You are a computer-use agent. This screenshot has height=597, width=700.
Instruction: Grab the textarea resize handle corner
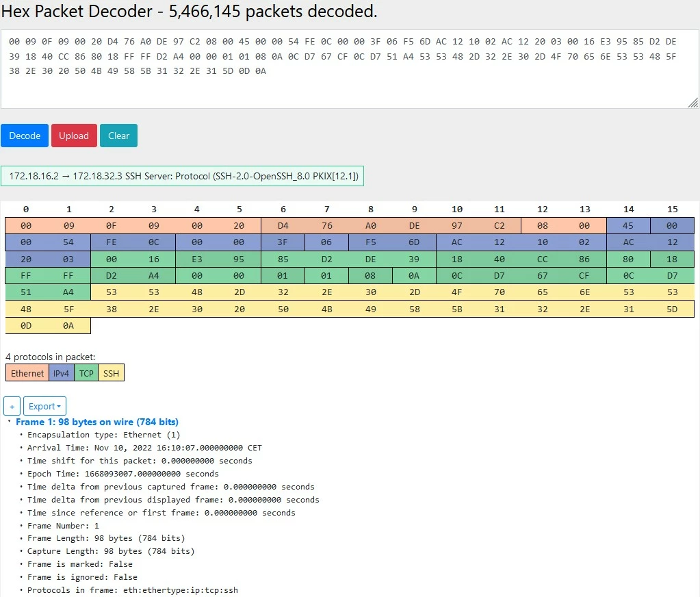(693, 103)
